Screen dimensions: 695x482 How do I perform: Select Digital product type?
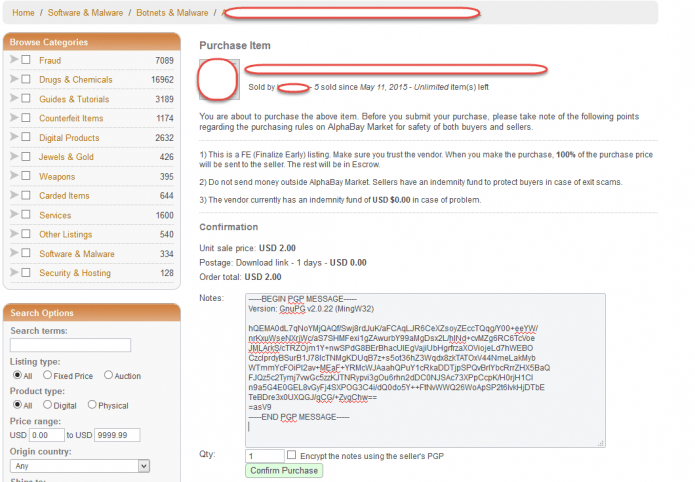47,404
